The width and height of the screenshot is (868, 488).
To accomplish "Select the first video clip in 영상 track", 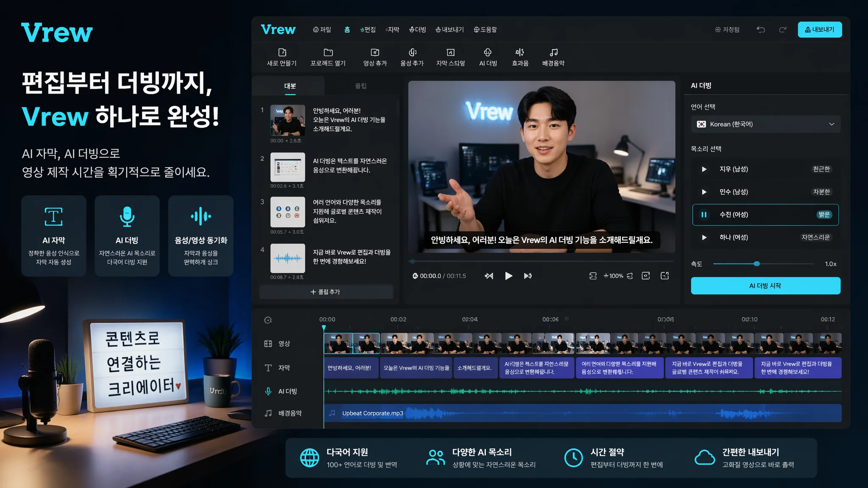I will [338, 344].
